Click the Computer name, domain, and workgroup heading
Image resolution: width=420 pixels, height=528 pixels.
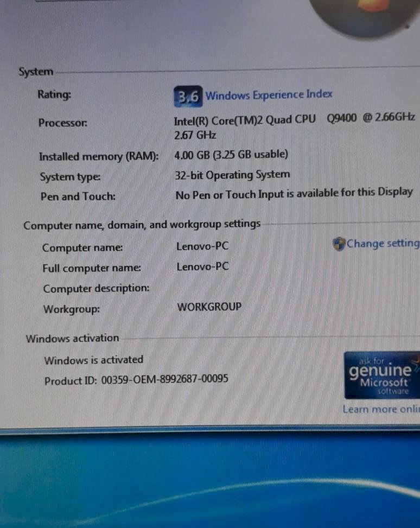coord(142,225)
